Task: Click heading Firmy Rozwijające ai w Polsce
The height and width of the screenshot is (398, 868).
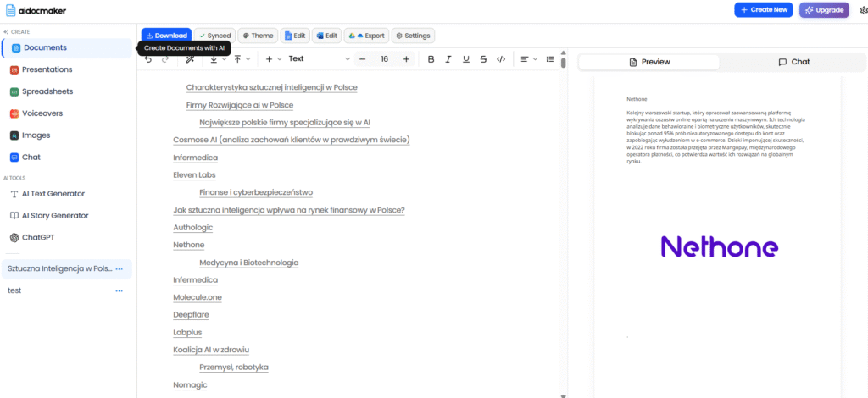Action: point(240,105)
